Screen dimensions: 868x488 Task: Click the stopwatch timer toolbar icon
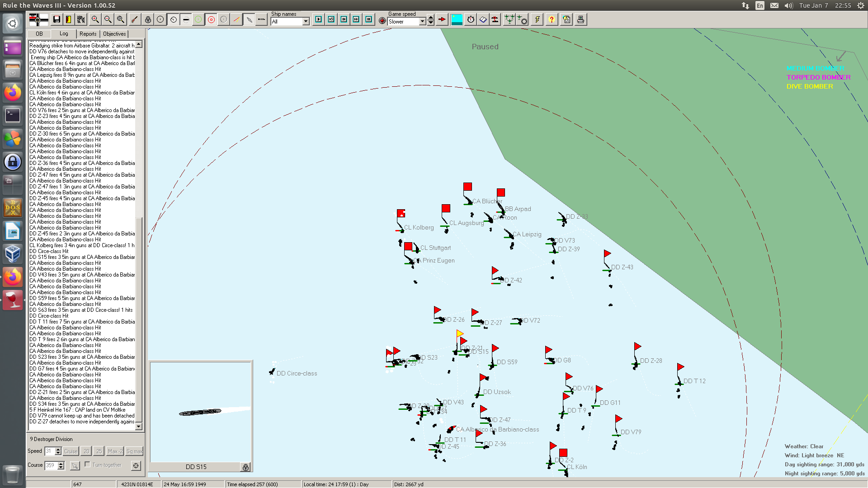point(471,19)
